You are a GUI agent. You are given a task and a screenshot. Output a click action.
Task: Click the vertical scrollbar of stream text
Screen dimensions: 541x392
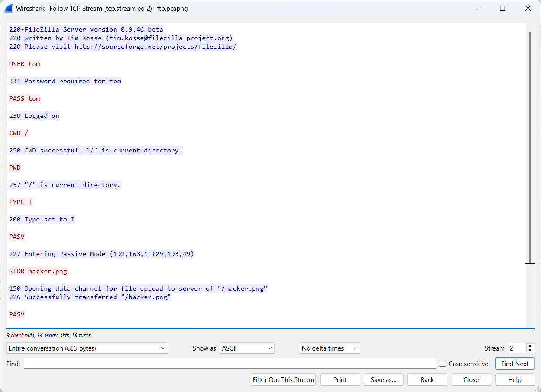click(x=530, y=147)
